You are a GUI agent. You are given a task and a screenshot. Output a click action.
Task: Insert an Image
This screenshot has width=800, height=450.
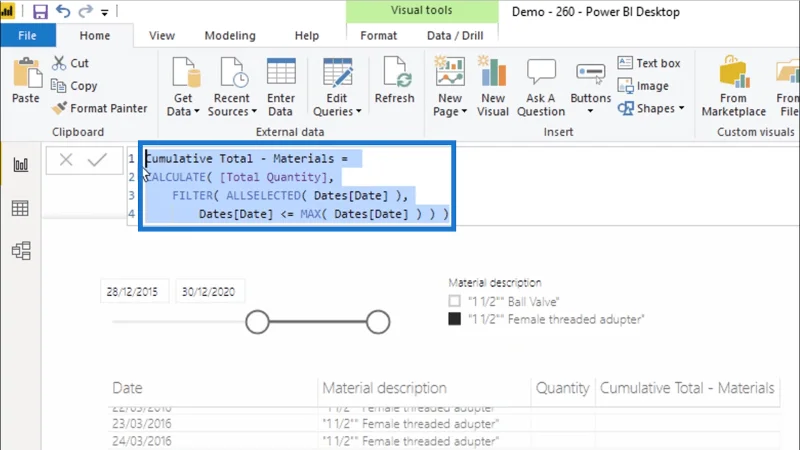point(643,86)
